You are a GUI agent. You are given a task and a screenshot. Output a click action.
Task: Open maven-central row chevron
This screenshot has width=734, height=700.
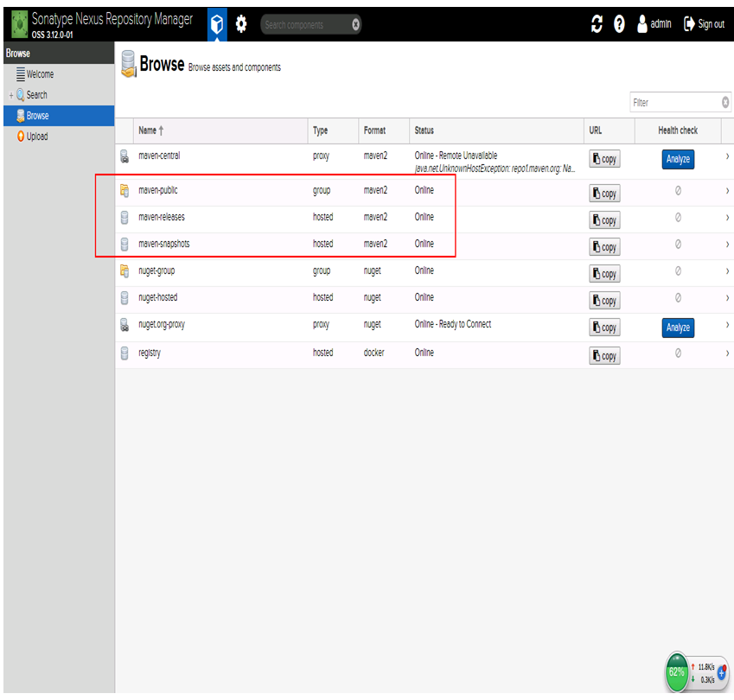coord(727,156)
